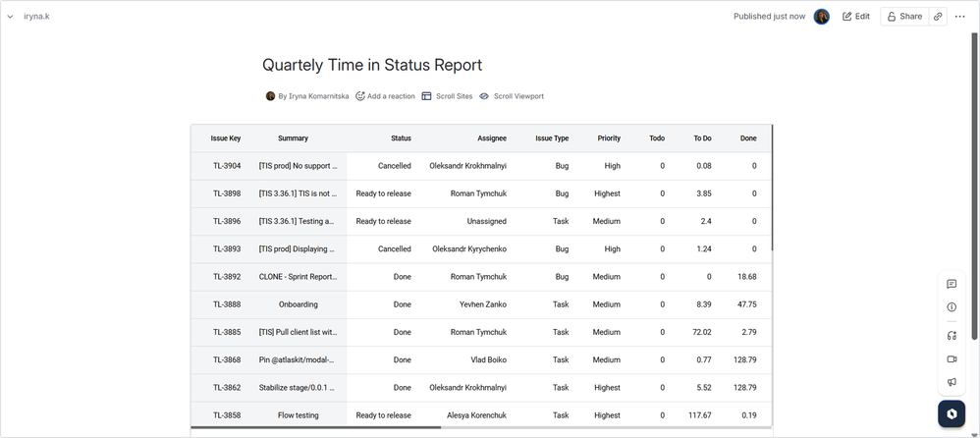Open the page details info icon

pyautogui.click(x=952, y=307)
